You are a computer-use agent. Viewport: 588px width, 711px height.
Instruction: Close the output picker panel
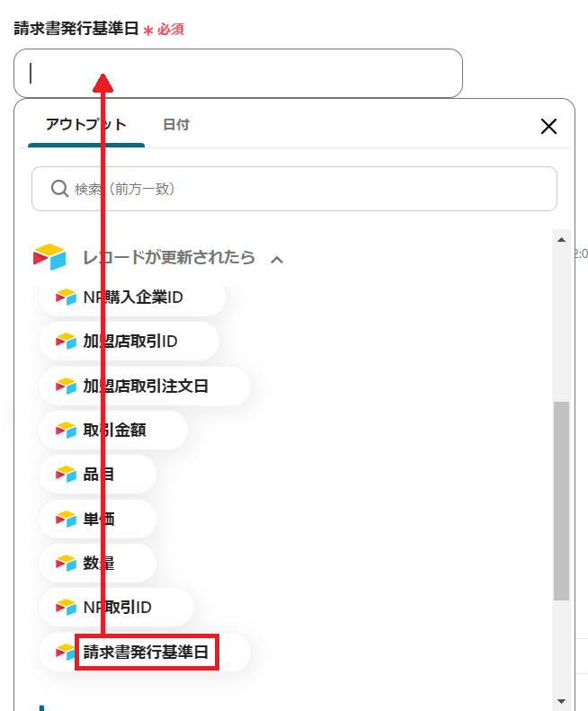point(548,126)
